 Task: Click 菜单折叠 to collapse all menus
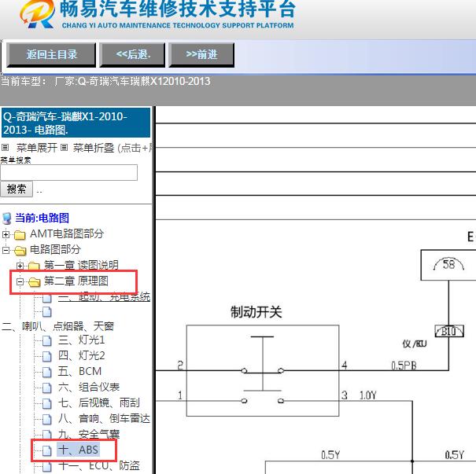click(94, 148)
